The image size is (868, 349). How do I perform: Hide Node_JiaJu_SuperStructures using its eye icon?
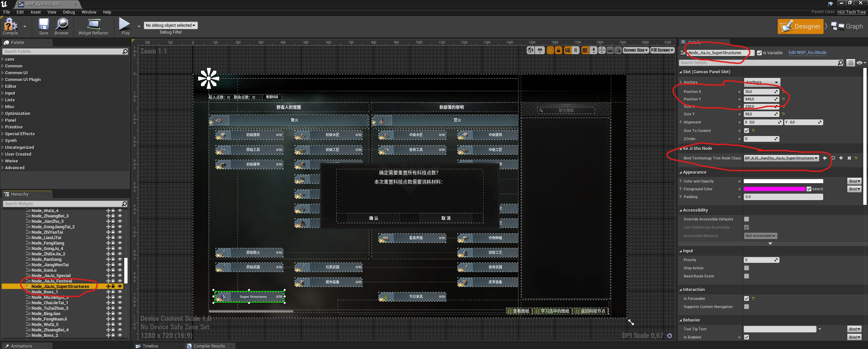(120, 286)
